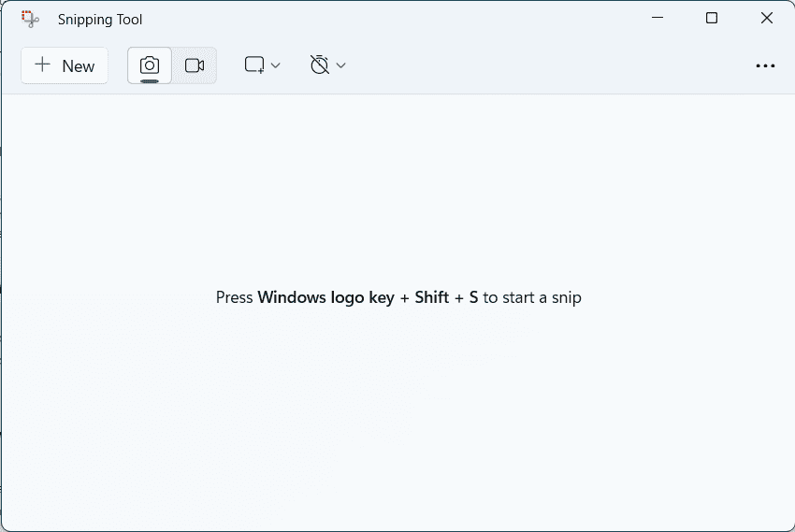This screenshot has height=532, width=795.
Task: Click the bold "Shift" word in hint
Action: [x=431, y=298]
